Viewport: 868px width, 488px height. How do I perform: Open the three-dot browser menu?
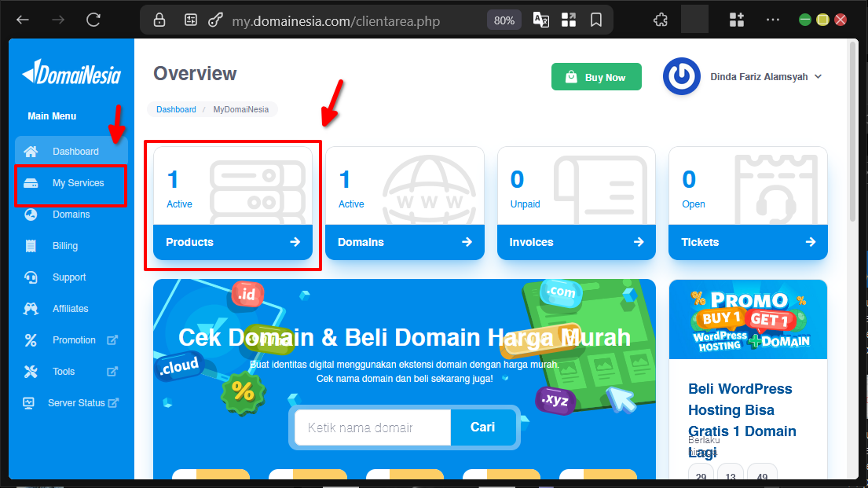773,20
